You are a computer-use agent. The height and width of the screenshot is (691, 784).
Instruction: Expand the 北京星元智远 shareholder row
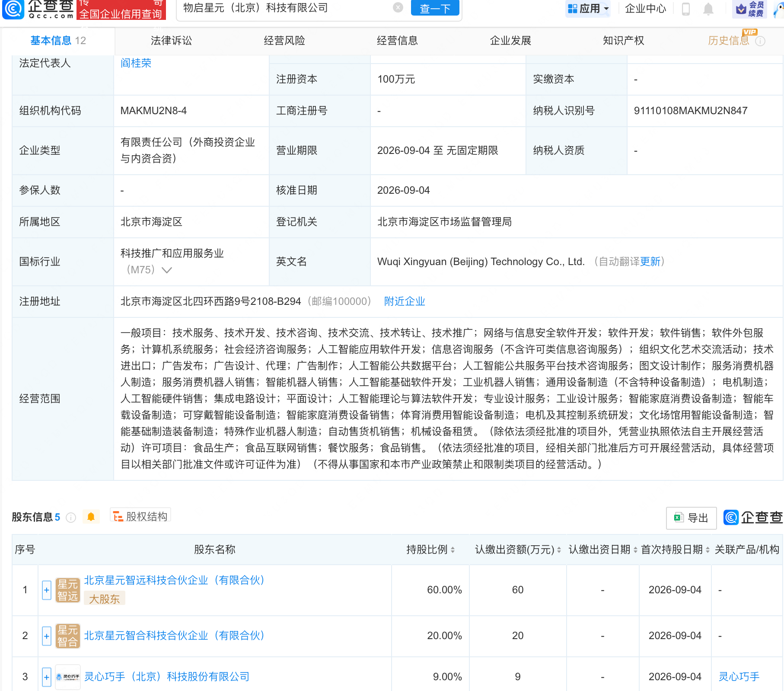(x=47, y=590)
